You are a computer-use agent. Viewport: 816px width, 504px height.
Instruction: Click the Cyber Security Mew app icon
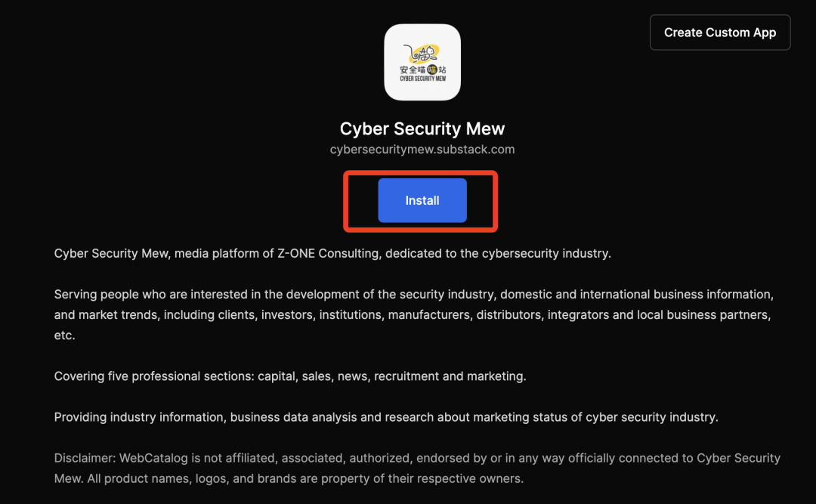(x=422, y=62)
